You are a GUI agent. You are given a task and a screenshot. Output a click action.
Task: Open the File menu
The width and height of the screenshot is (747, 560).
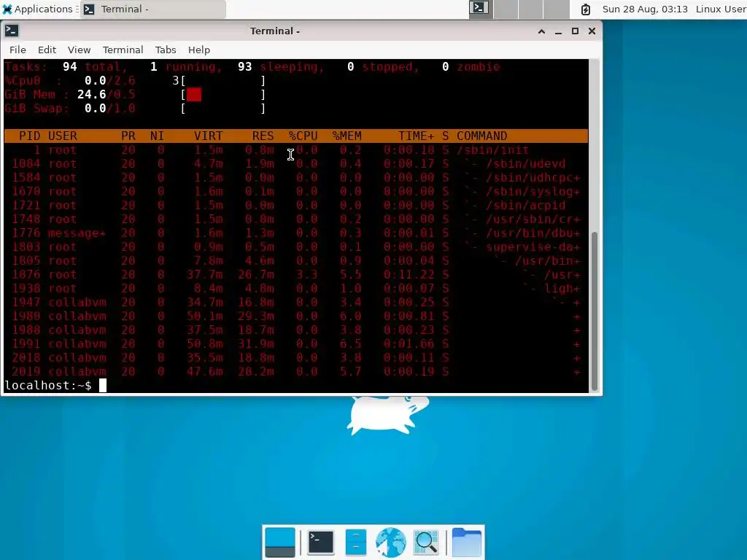18,50
